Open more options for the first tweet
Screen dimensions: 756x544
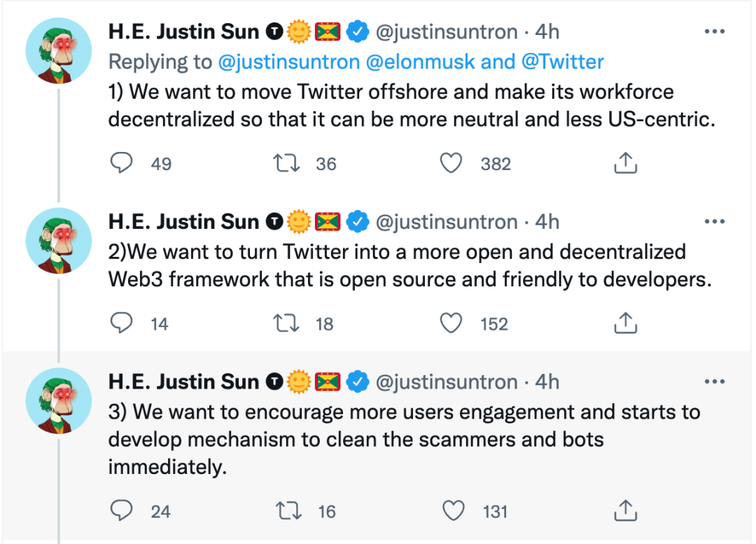[x=714, y=32]
